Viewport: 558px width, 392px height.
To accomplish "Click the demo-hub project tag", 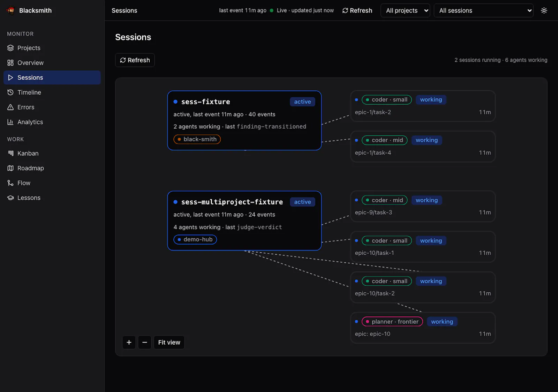I will (x=195, y=239).
